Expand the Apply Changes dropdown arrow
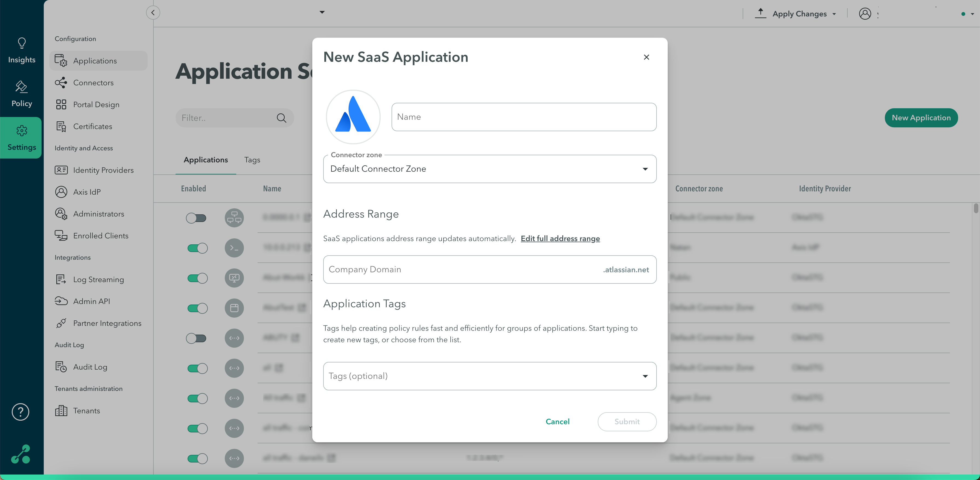This screenshot has height=480, width=980. point(834,14)
